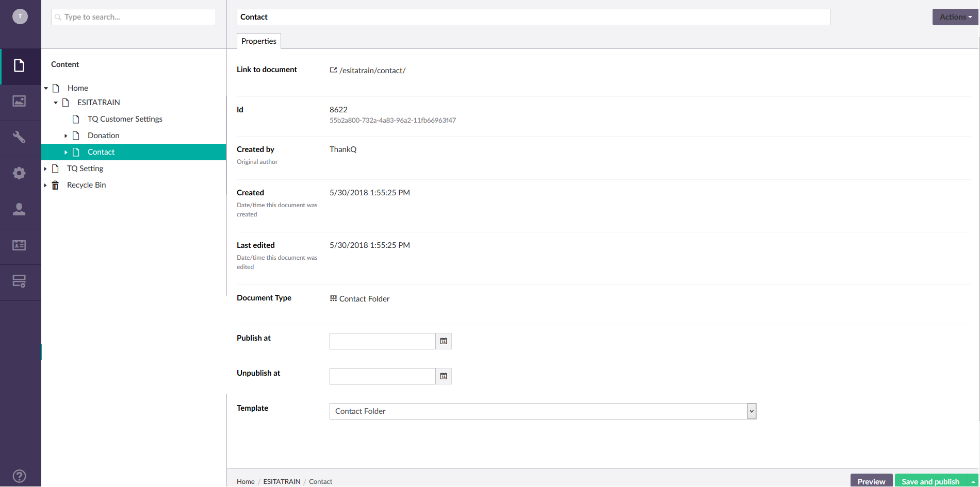Open the Settings wrench icon
The image size is (980, 487).
(x=20, y=137)
